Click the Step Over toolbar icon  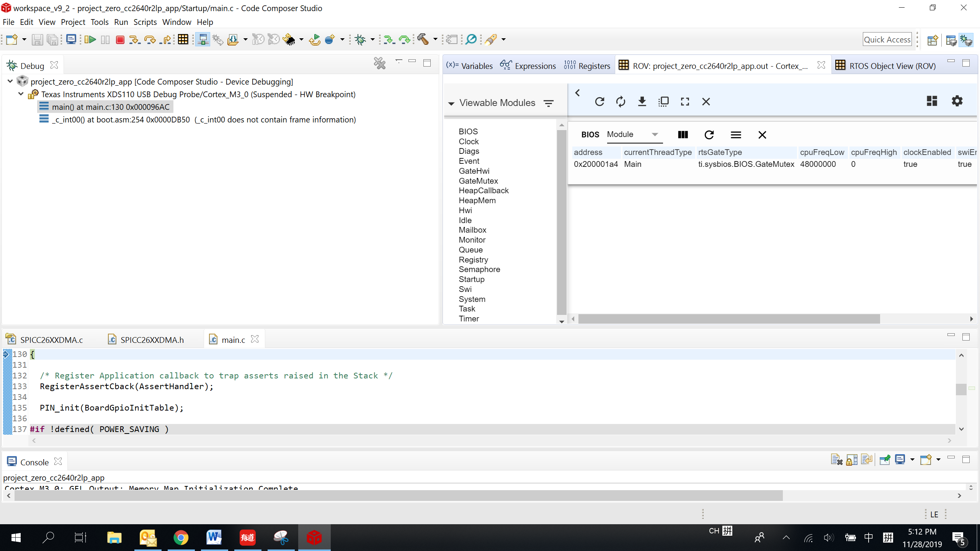[x=150, y=39]
